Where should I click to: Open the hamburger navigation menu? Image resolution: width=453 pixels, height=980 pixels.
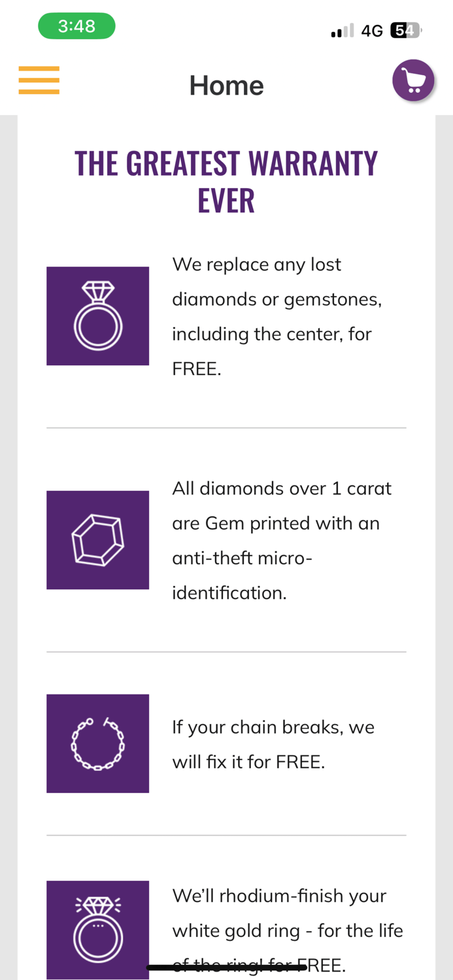(39, 79)
